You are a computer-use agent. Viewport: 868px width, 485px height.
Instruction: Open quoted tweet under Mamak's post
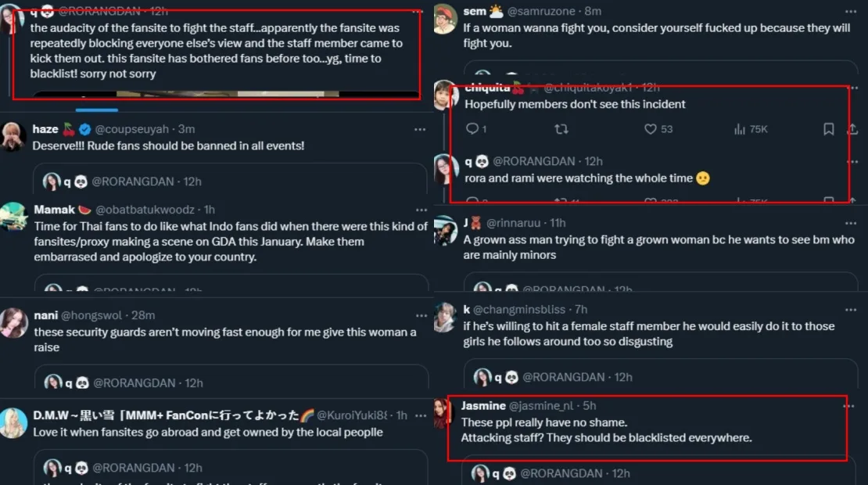pos(235,286)
